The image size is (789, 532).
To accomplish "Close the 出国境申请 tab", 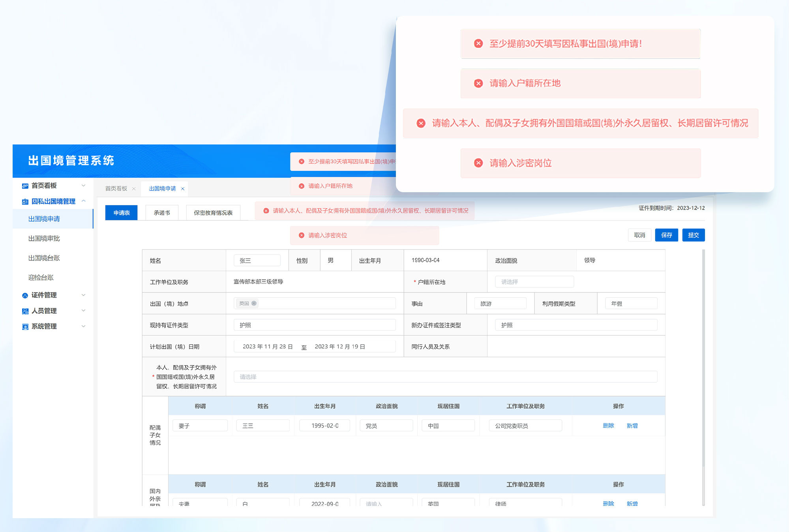I will click(183, 189).
